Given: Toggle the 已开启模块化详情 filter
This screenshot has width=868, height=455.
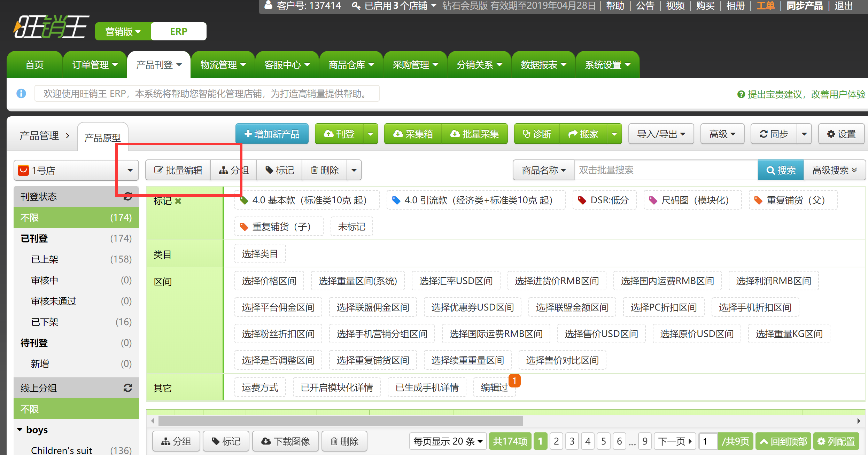Looking at the screenshot, I should pyautogui.click(x=337, y=387).
